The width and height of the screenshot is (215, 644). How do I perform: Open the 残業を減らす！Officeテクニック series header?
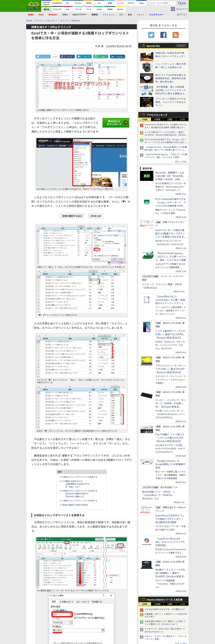click(51, 27)
